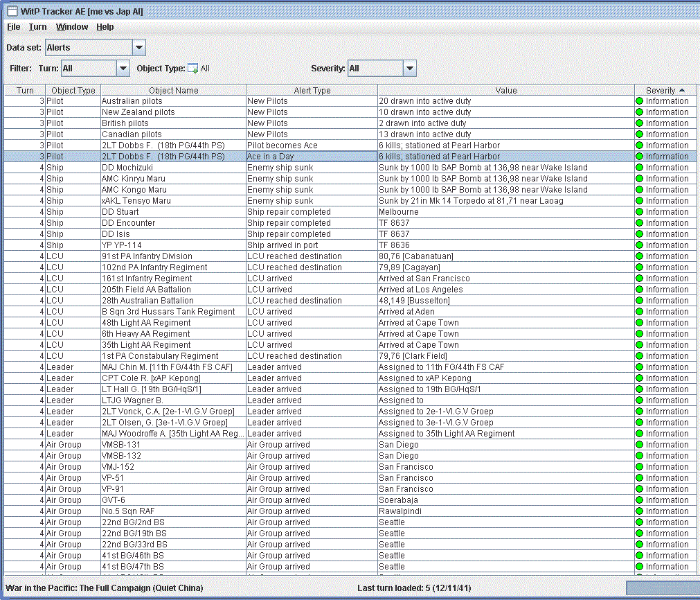700x600 pixels.
Task: Sort by the Alert Type column header
Action: coord(312,90)
